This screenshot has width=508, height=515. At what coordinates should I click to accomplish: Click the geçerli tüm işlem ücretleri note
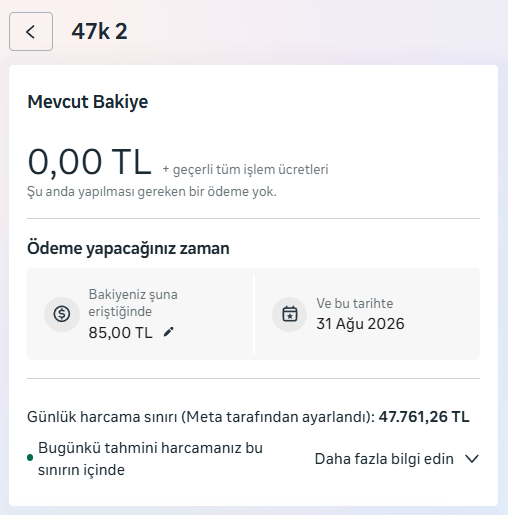coord(245,169)
